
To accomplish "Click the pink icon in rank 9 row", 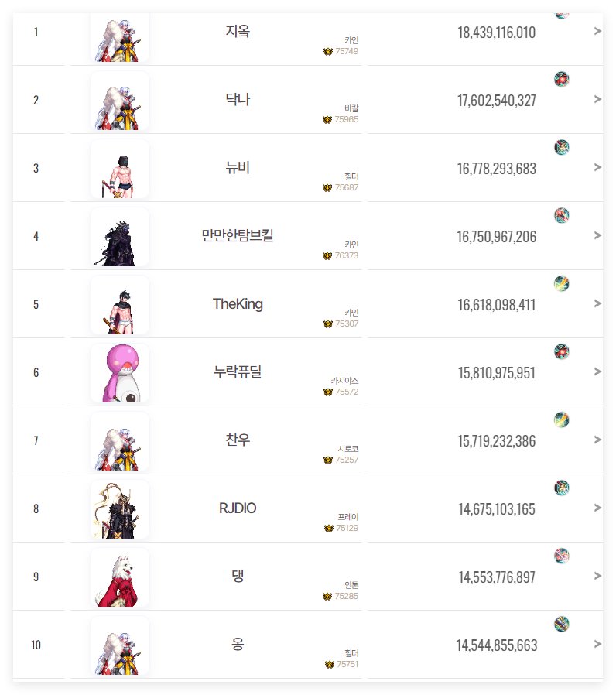I will [562, 556].
